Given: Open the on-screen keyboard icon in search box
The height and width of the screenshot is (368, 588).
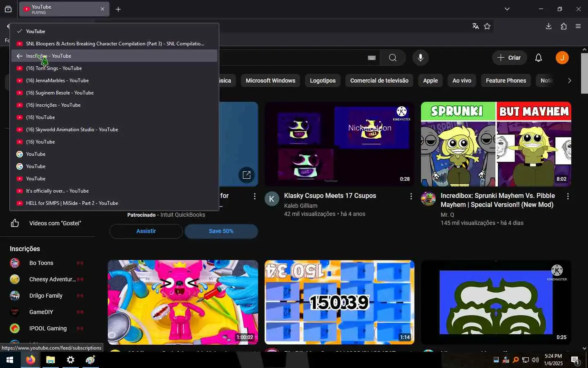Looking at the screenshot, I should (x=372, y=58).
